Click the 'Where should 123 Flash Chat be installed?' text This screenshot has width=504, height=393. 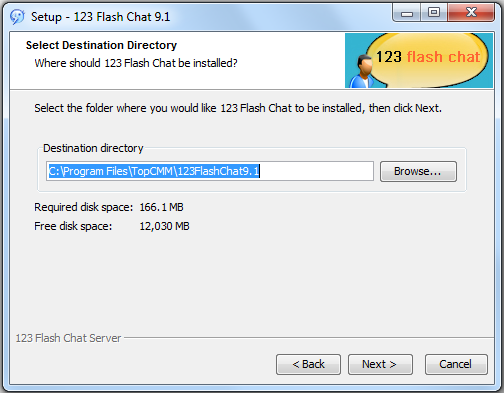(136, 63)
